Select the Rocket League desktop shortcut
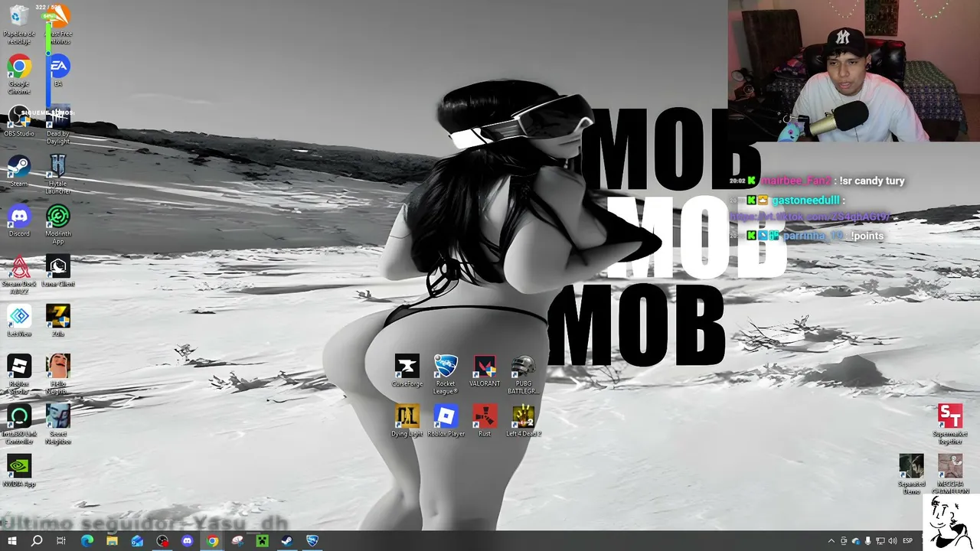 tap(446, 374)
